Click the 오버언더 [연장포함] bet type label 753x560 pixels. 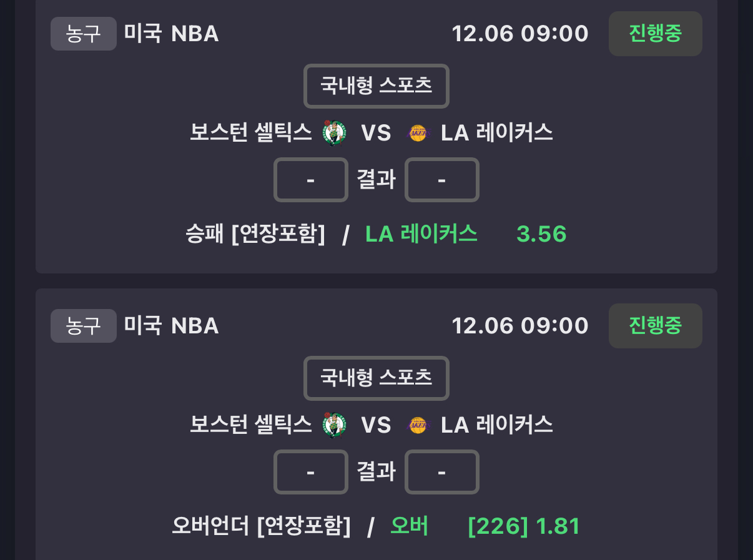point(261,526)
